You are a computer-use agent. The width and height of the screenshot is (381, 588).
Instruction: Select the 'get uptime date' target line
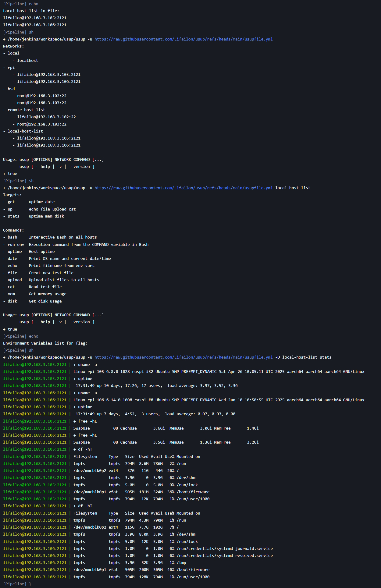tap(29, 202)
